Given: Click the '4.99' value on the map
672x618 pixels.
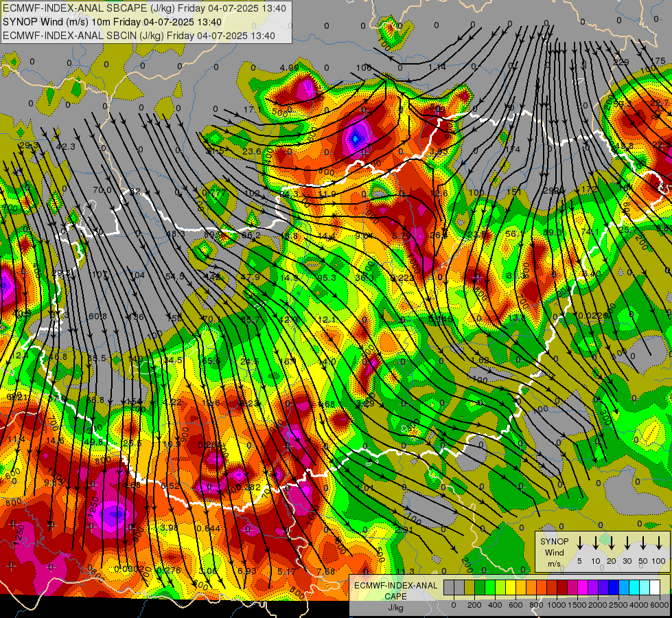Looking at the screenshot, I should click(x=289, y=67).
